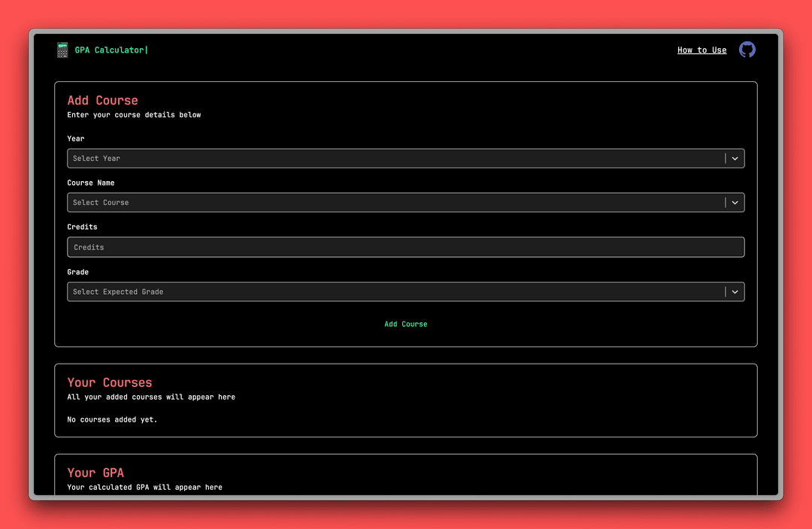Screen dimensions: 812x529
Task: Click 'All your added courses will appear here'
Action: coord(151,397)
